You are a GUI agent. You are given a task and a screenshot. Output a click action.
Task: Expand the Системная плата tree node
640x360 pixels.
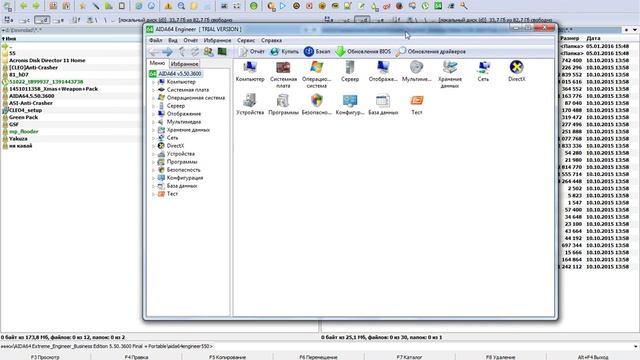153,90
